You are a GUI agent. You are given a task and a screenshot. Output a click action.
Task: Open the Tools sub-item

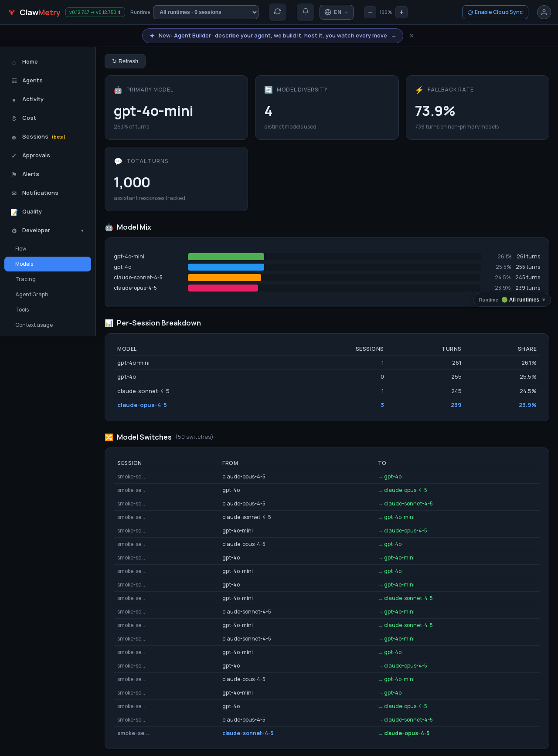48,310
